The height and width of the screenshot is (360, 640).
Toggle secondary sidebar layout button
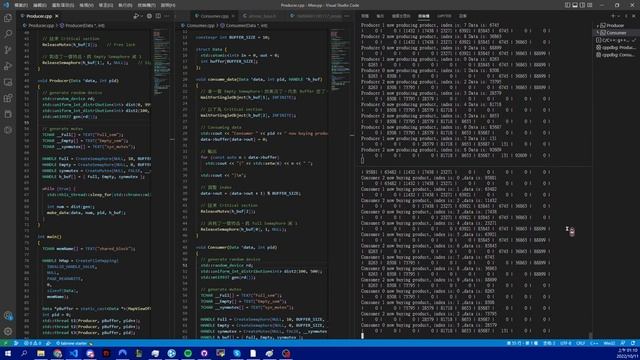[x=582, y=5]
